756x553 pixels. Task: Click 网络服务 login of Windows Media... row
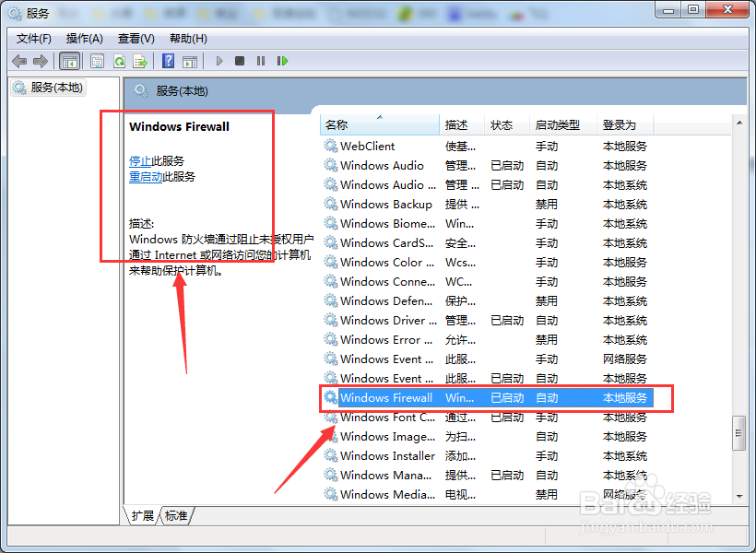point(625,494)
